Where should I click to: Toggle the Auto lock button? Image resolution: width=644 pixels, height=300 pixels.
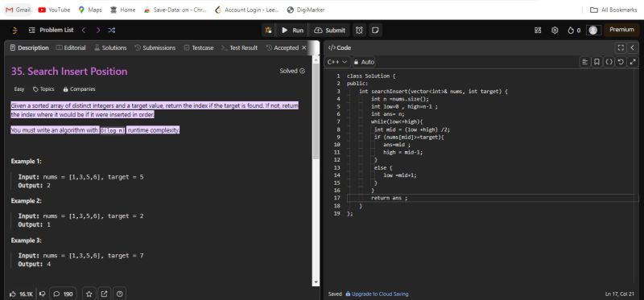tap(364, 62)
